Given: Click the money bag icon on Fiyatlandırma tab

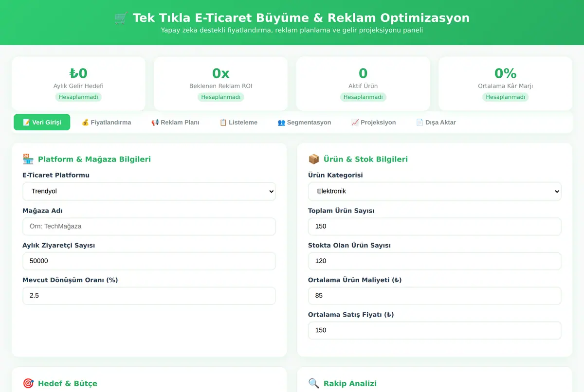Looking at the screenshot, I should click(85, 122).
